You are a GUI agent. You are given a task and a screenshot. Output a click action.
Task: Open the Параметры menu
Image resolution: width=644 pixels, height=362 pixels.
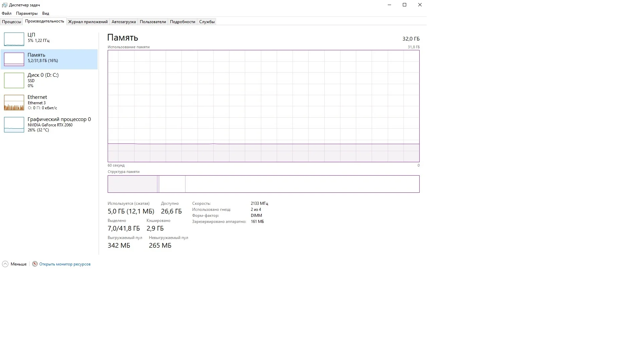click(x=26, y=13)
